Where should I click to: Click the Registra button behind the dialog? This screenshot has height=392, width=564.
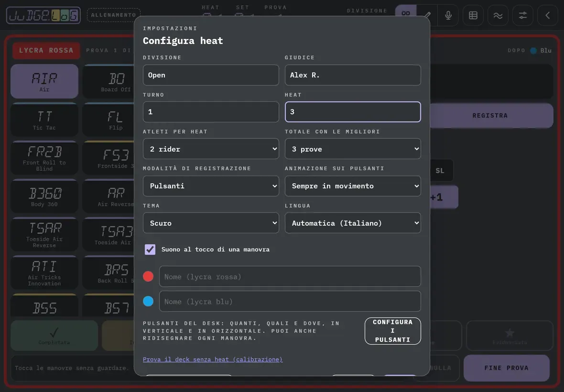491,115
